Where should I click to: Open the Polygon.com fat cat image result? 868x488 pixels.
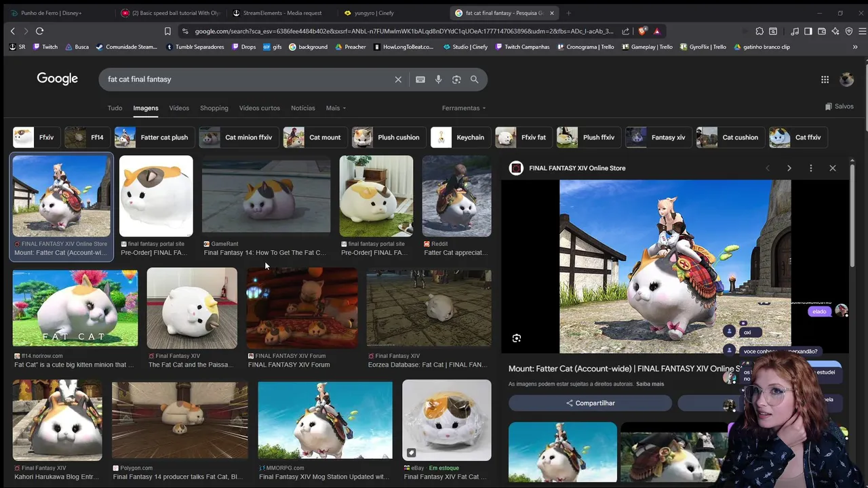tap(180, 420)
